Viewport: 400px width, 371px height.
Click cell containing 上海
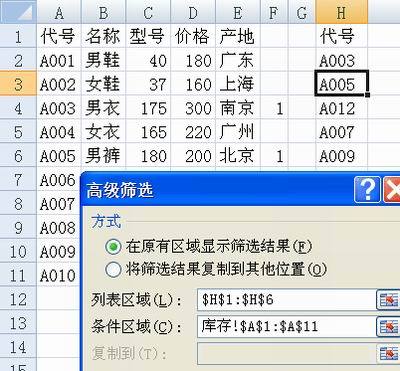point(238,84)
